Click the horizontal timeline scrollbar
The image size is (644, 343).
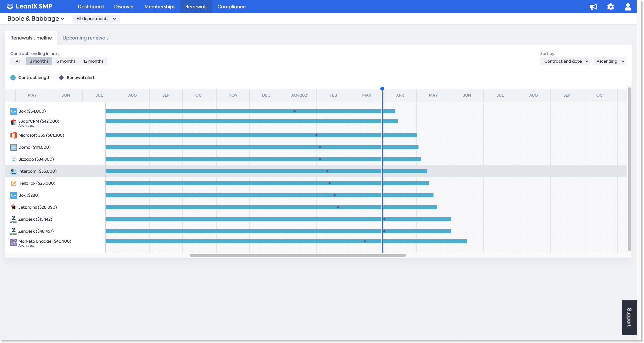298,255
